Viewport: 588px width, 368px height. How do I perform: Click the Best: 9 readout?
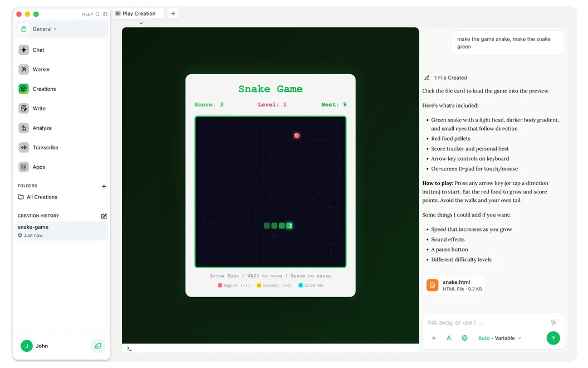click(x=334, y=104)
